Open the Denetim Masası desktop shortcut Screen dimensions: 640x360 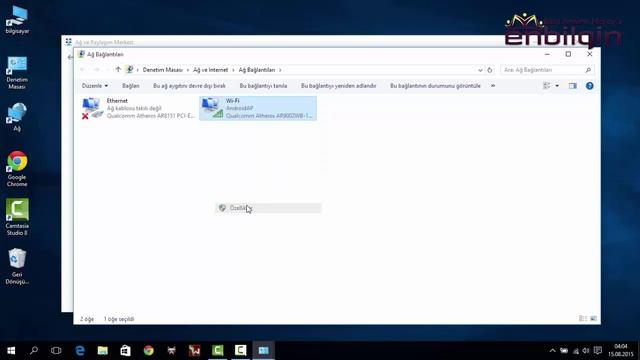pos(17,73)
